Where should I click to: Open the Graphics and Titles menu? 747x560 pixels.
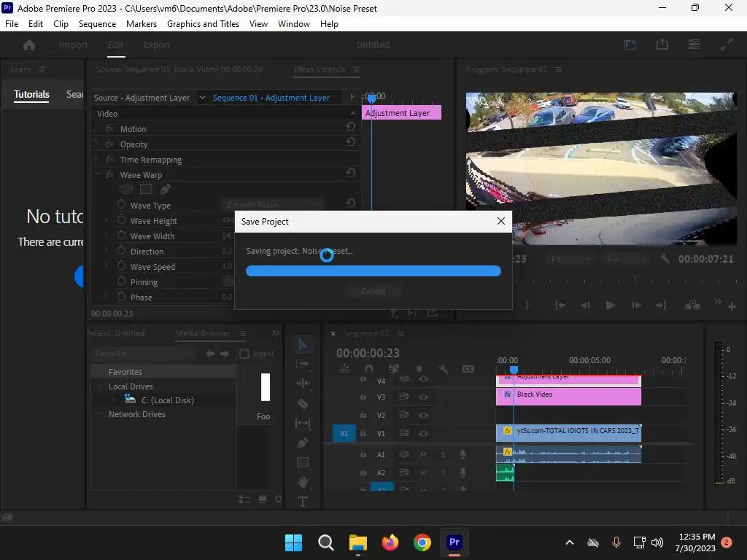[x=203, y=24]
